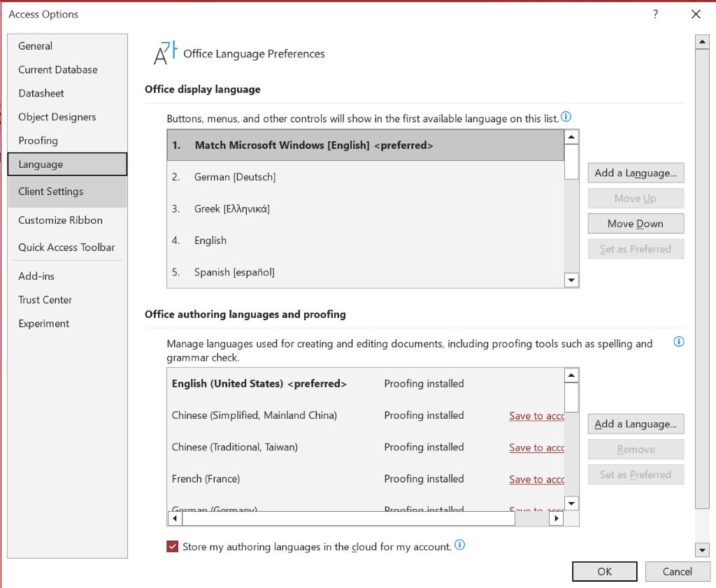Open Client Settings category
This screenshot has height=588, width=716.
68,192
